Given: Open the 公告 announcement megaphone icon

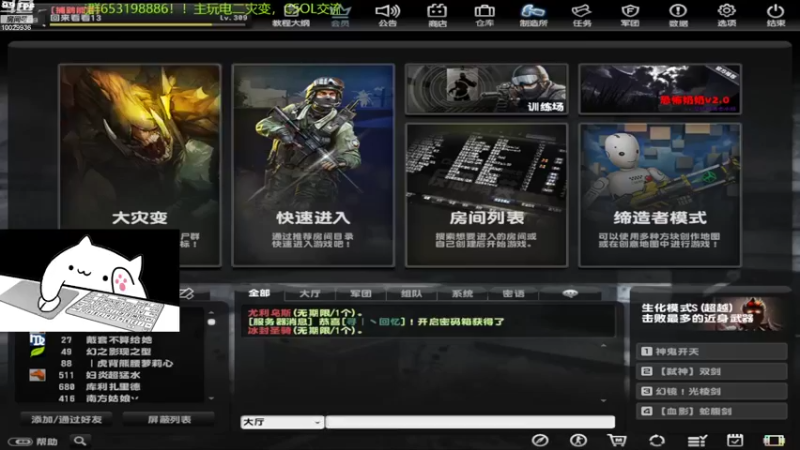Looking at the screenshot, I should pyautogui.click(x=388, y=15).
